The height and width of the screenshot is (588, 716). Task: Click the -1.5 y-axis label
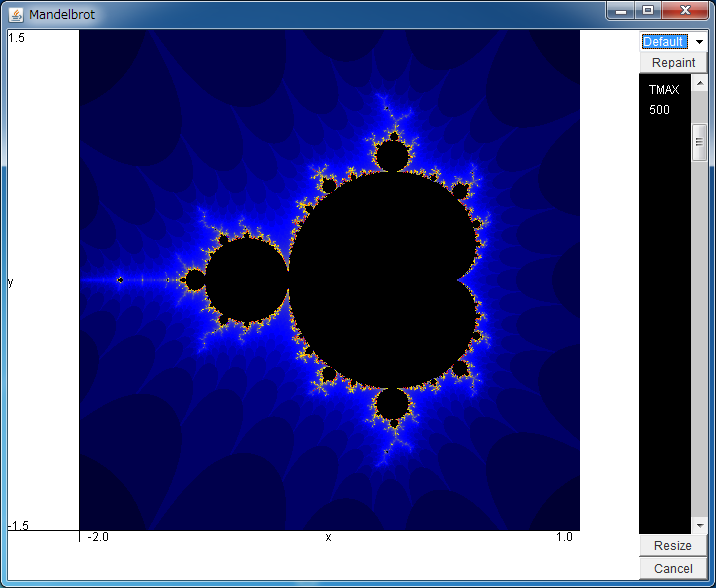click(x=18, y=525)
